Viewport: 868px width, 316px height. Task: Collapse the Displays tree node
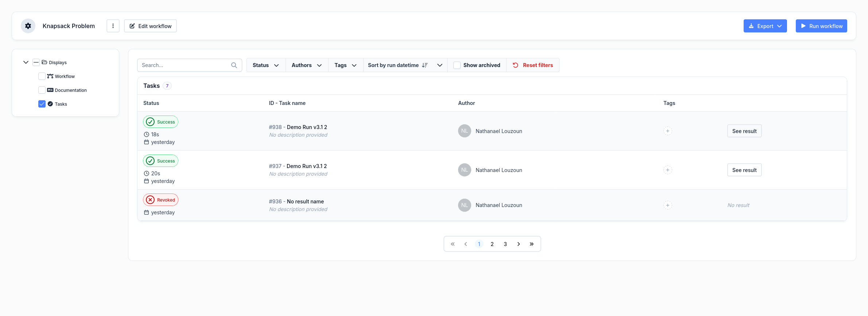coord(26,62)
